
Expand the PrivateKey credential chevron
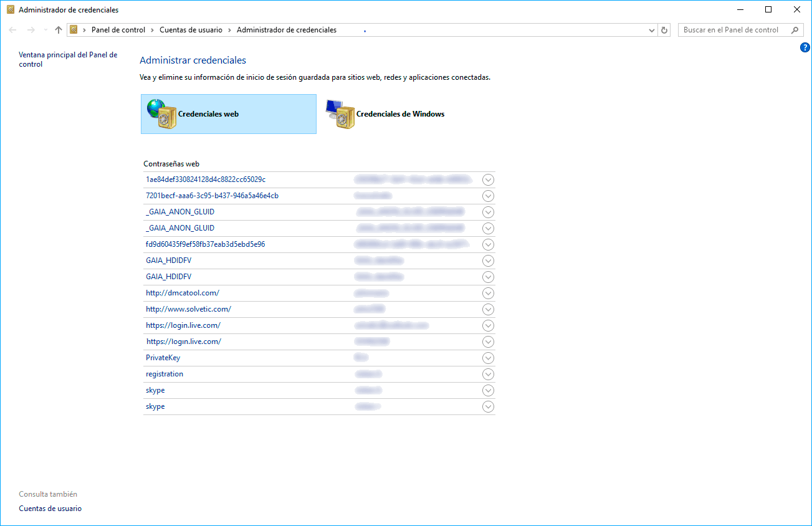[x=489, y=358]
